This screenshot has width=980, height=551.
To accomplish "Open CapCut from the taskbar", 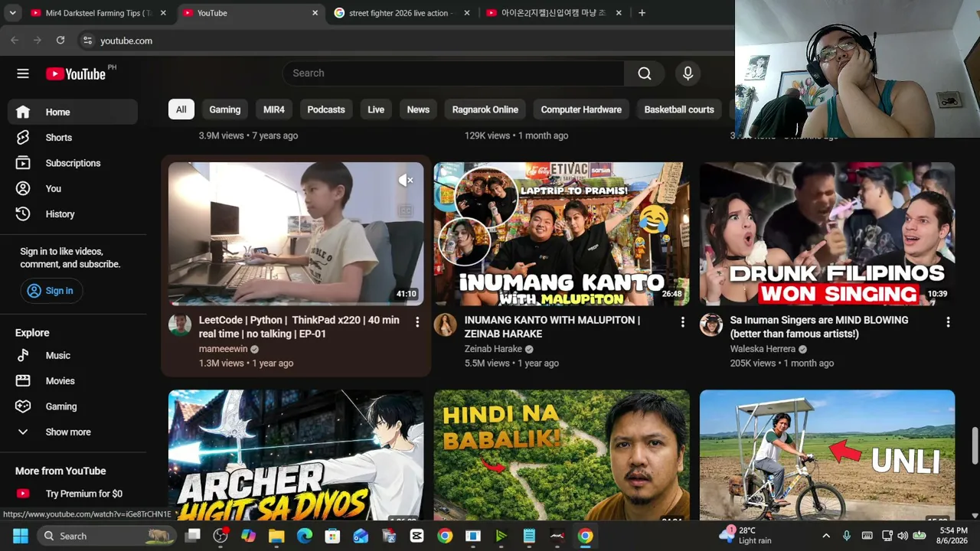I will coord(416,536).
